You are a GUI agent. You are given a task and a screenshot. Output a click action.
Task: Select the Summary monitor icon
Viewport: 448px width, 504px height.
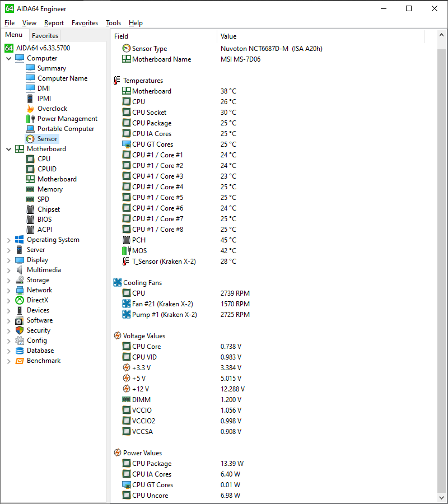pyautogui.click(x=30, y=68)
